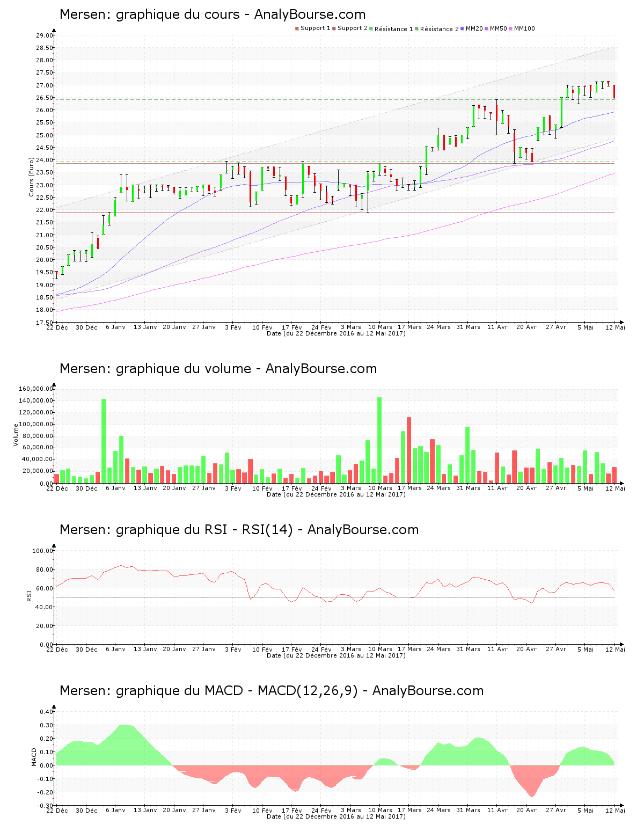
Task: Click '11 Avr' date on RSI chart
Action: [x=497, y=649]
